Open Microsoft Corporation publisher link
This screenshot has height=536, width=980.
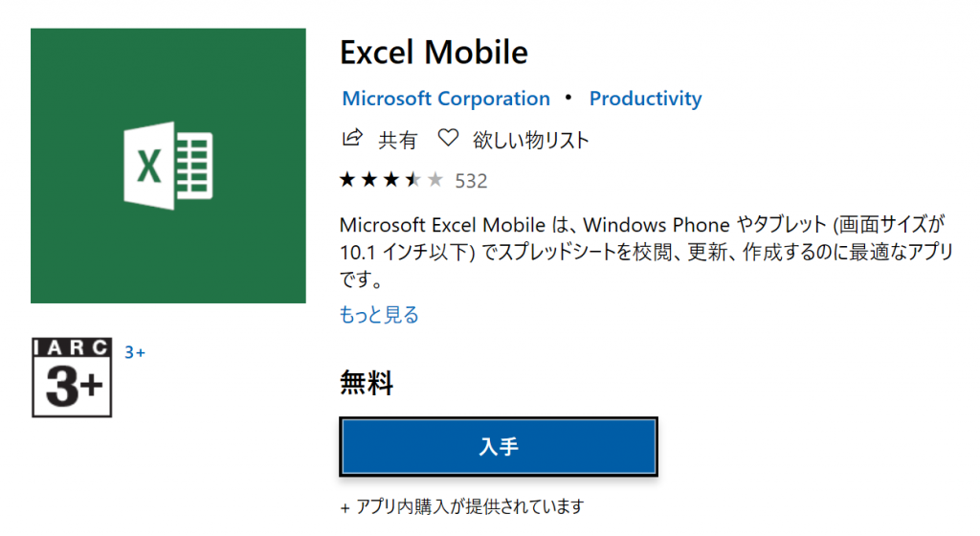446,98
